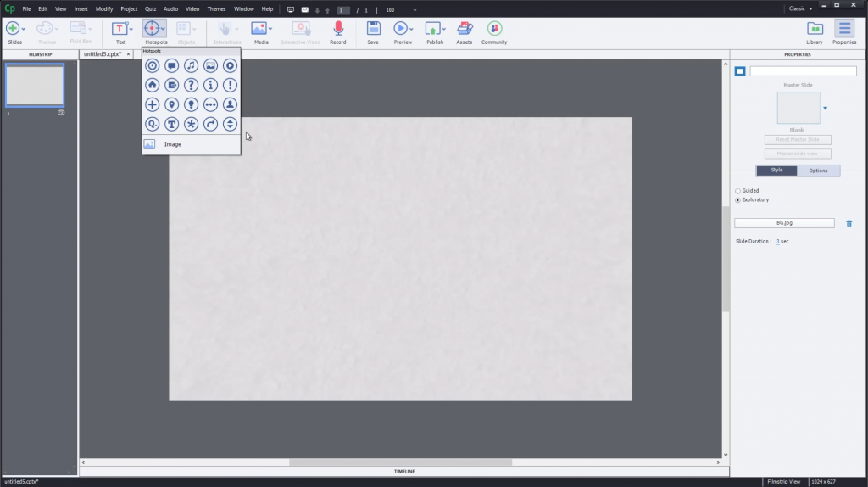Expand the Slides dropdown arrow
This screenshot has height=487, width=868.
(x=23, y=29)
